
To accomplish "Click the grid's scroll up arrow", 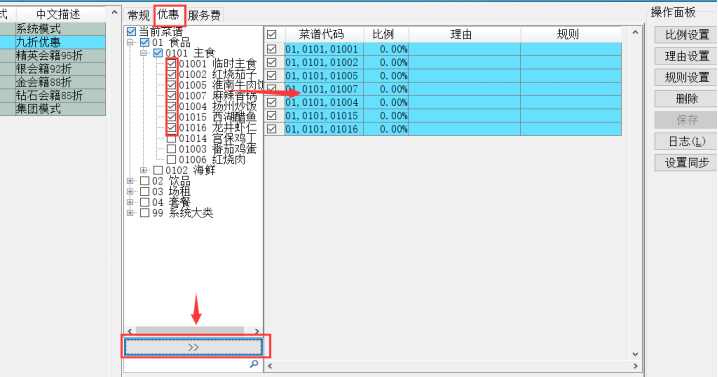I will pyautogui.click(x=635, y=33).
